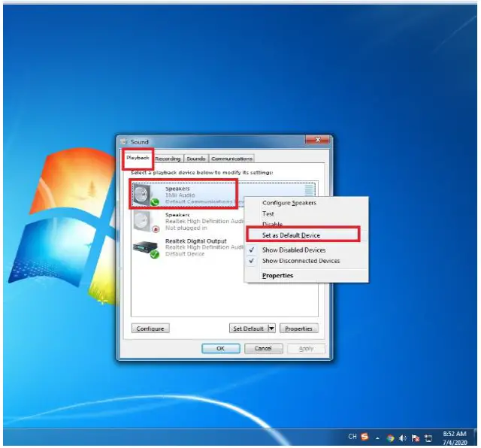The image size is (481, 448).
Task: Click the Apply button
Action: coord(306,349)
